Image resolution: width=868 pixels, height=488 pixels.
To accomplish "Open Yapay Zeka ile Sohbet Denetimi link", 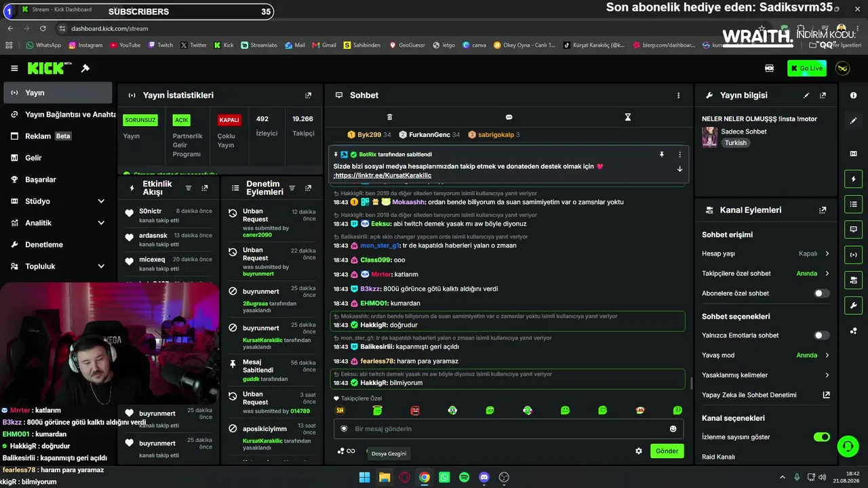I will (x=766, y=395).
